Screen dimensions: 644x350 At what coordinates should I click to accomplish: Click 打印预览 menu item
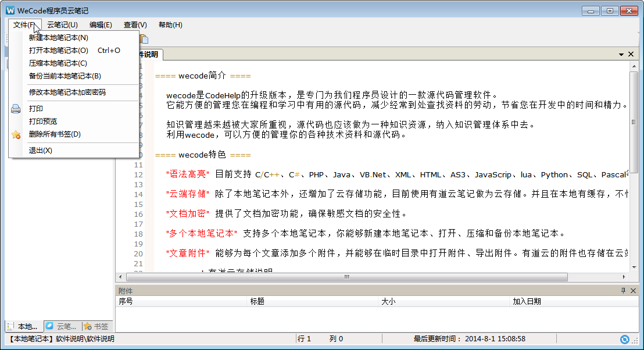point(74,122)
